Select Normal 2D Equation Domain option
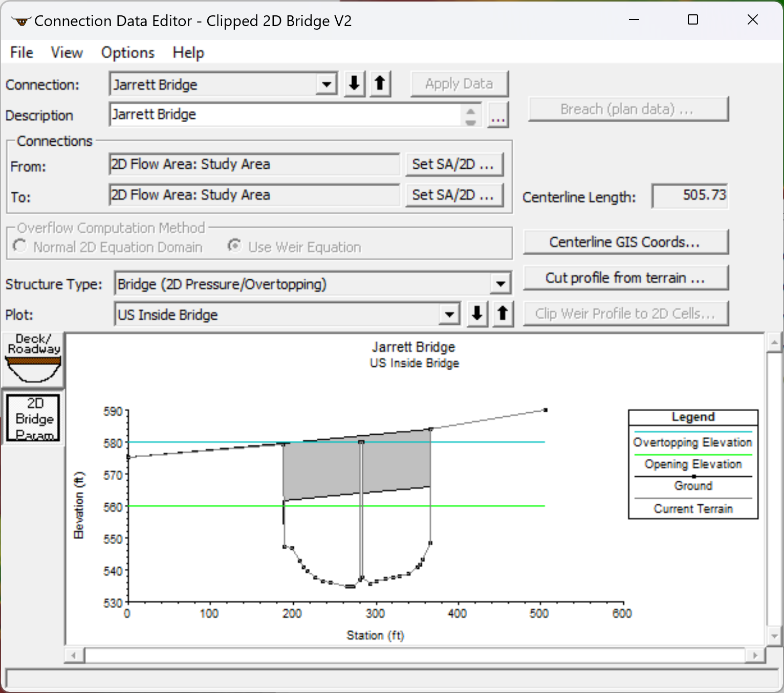The height and width of the screenshot is (693, 784). pyautogui.click(x=20, y=247)
